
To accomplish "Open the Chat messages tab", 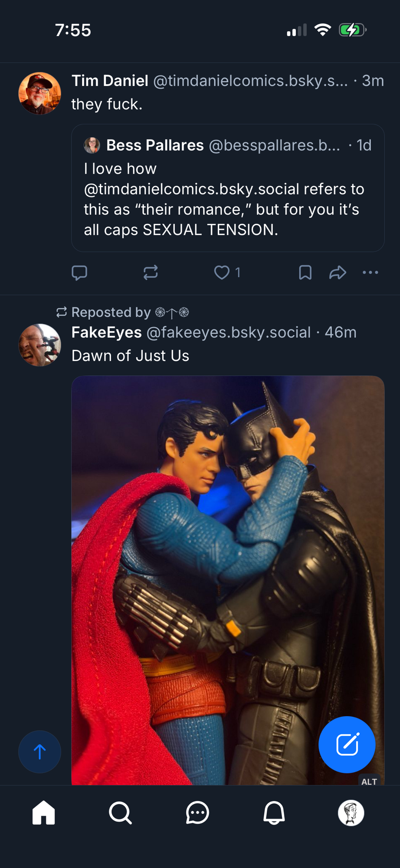I will (197, 813).
